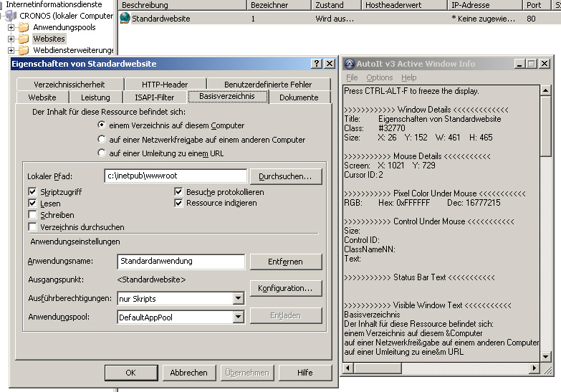The height and width of the screenshot is (392, 561).
Task: Click into the Lokaler Pfad text field
Action: [x=175, y=176]
